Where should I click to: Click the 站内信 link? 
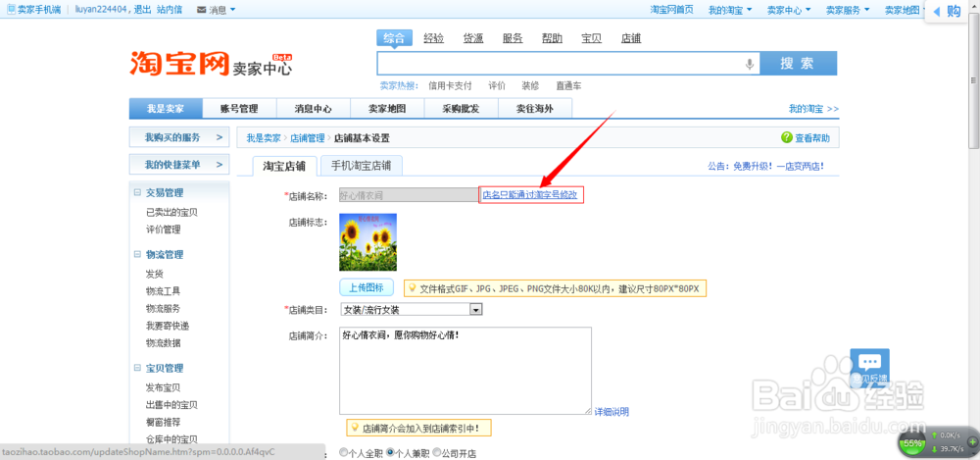[x=170, y=10]
